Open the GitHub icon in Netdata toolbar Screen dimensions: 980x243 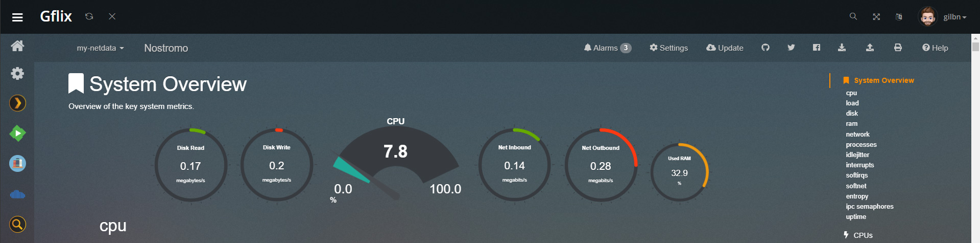[765, 48]
